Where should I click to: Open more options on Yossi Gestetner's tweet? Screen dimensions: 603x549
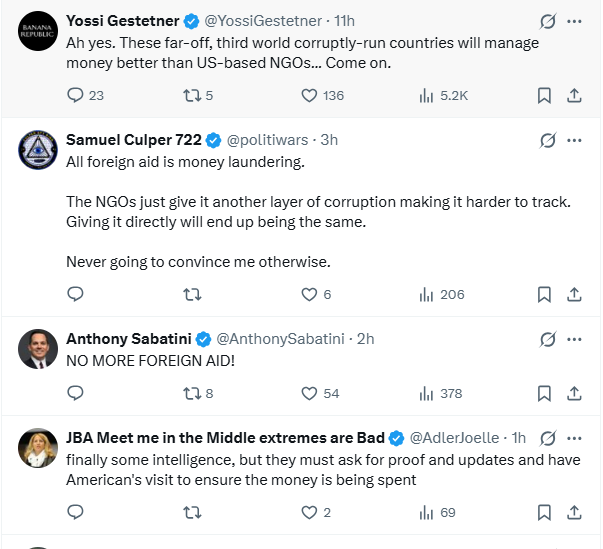pyautogui.click(x=574, y=21)
